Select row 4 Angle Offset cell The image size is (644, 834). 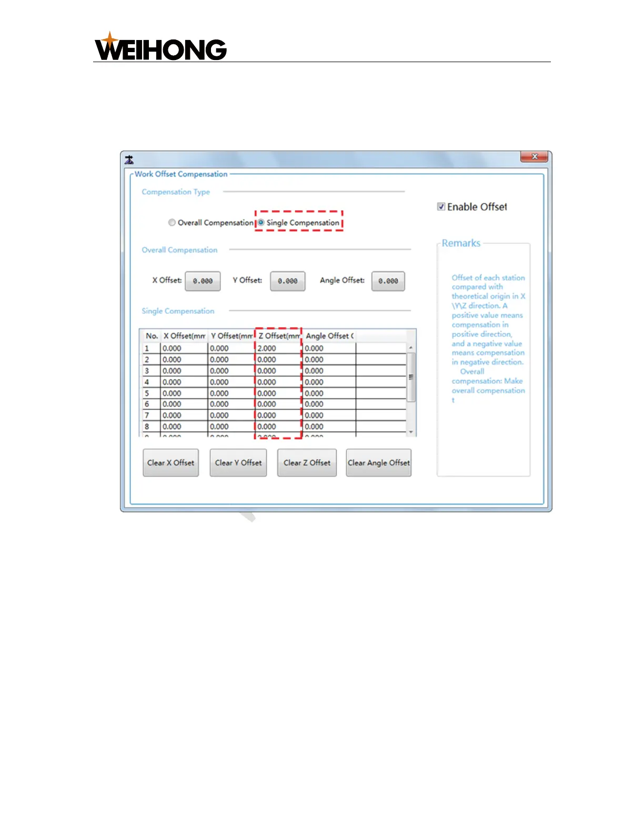point(329,382)
